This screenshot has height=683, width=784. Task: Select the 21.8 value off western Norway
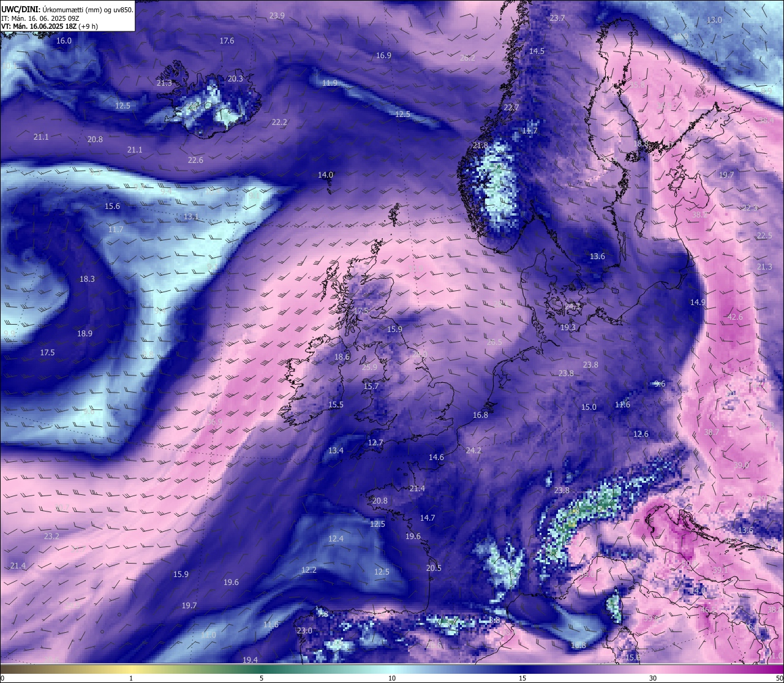coord(481,146)
